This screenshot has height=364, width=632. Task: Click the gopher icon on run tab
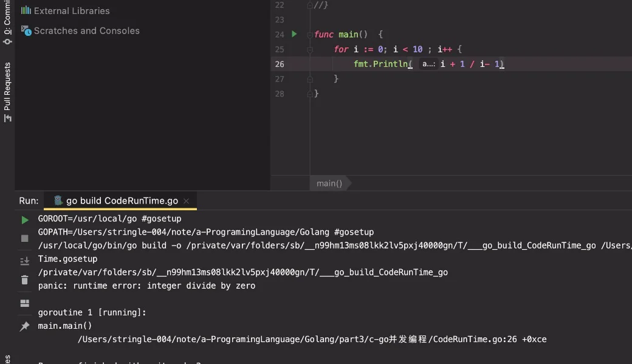[58, 201]
